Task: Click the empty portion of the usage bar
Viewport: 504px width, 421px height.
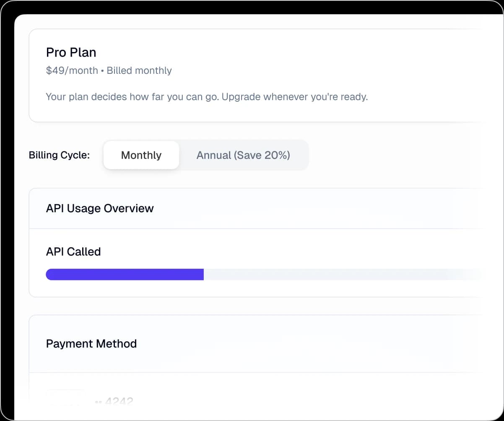Action: pos(335,275)
